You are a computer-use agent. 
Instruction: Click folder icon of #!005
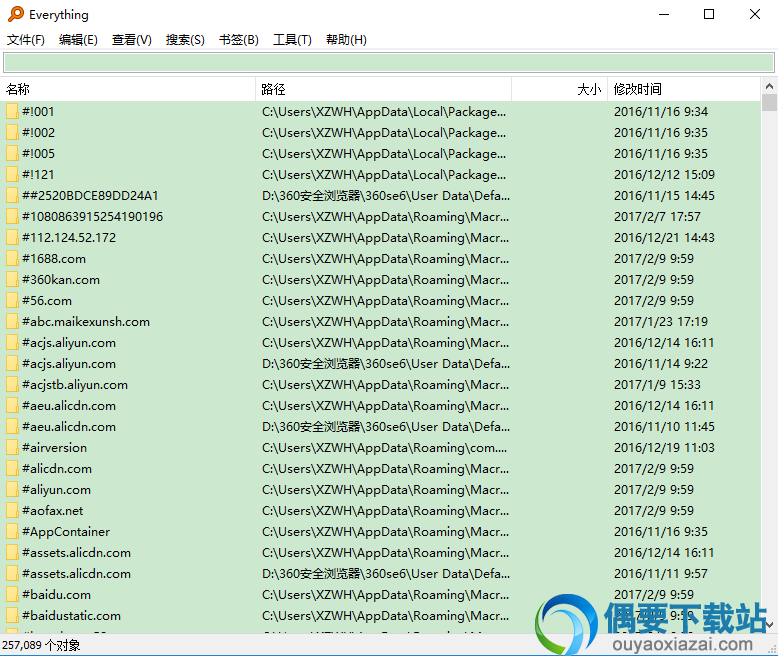(x=12, y=153)
